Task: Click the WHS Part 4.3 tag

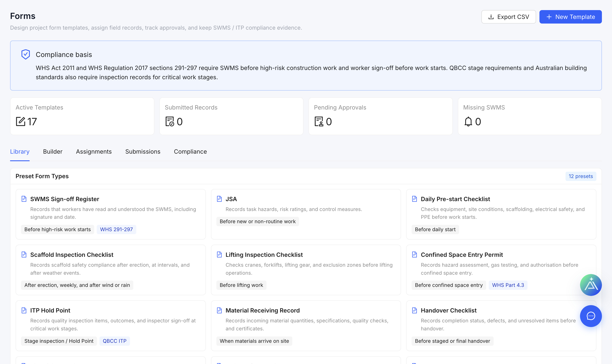Action: tap(508, 285)
